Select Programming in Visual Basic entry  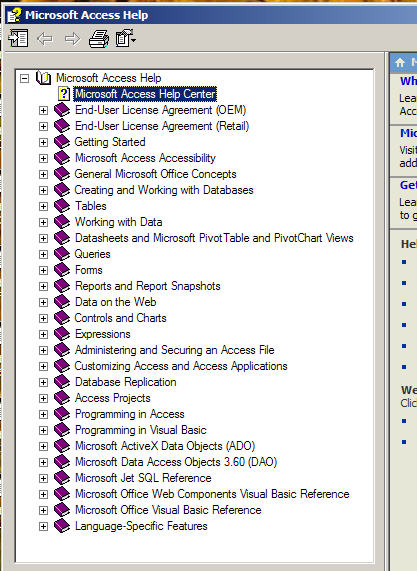(x=141, y=430)
